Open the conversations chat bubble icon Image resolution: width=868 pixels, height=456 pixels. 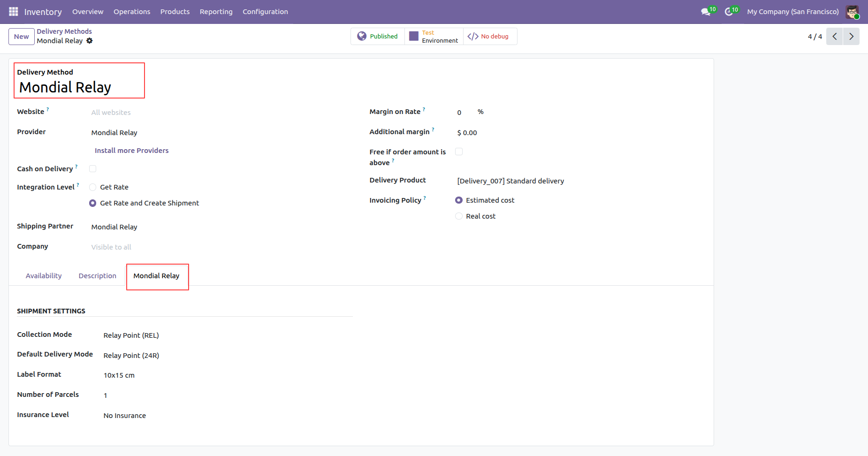coord(706,12)
